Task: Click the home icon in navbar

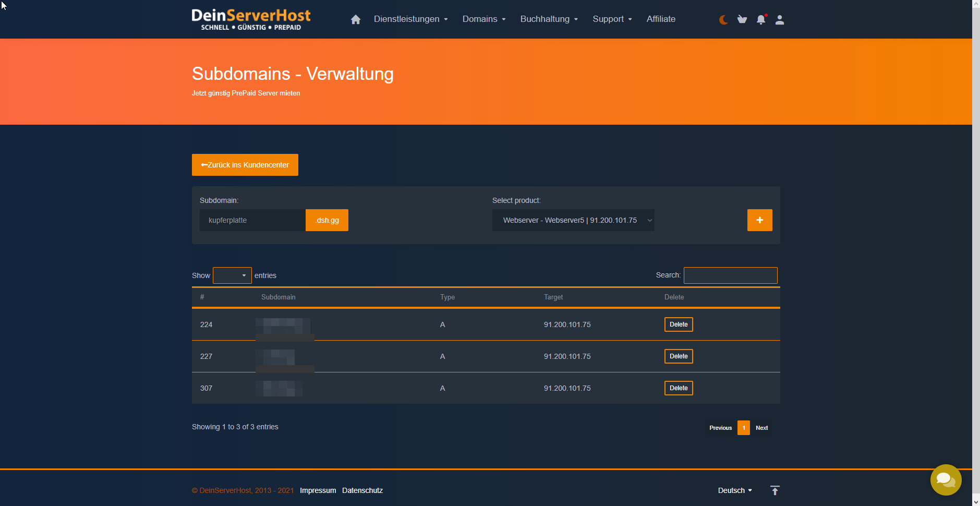Action: click(356, 19)
